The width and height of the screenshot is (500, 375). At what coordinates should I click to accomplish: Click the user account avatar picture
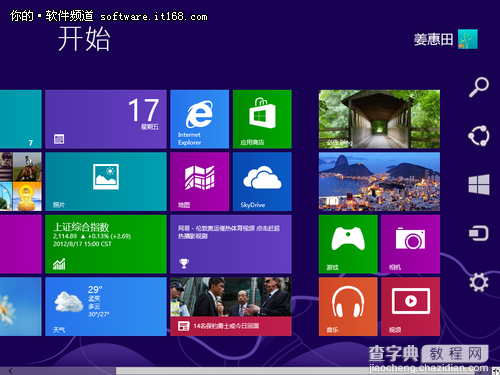(x=468, y=39)
